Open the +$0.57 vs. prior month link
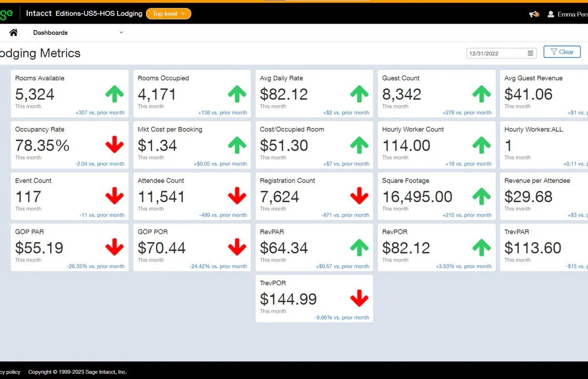 pyautogui.click(x=342, y=267)
